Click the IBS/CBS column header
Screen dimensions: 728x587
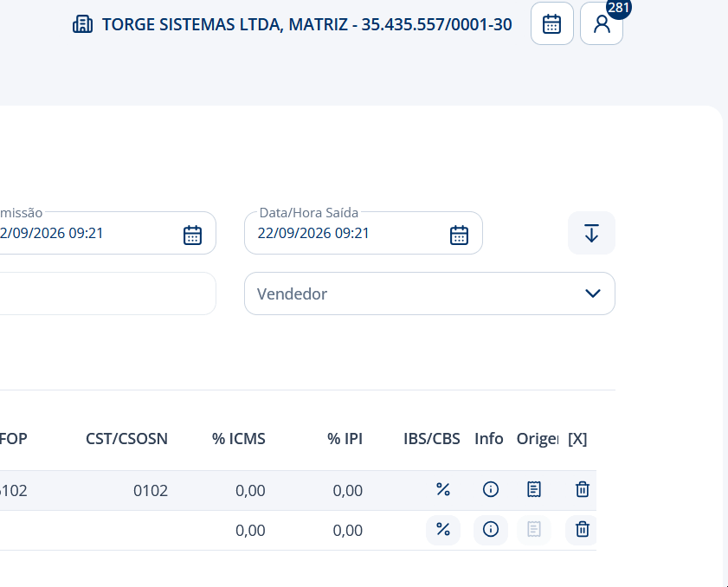(x=432, y=439)
